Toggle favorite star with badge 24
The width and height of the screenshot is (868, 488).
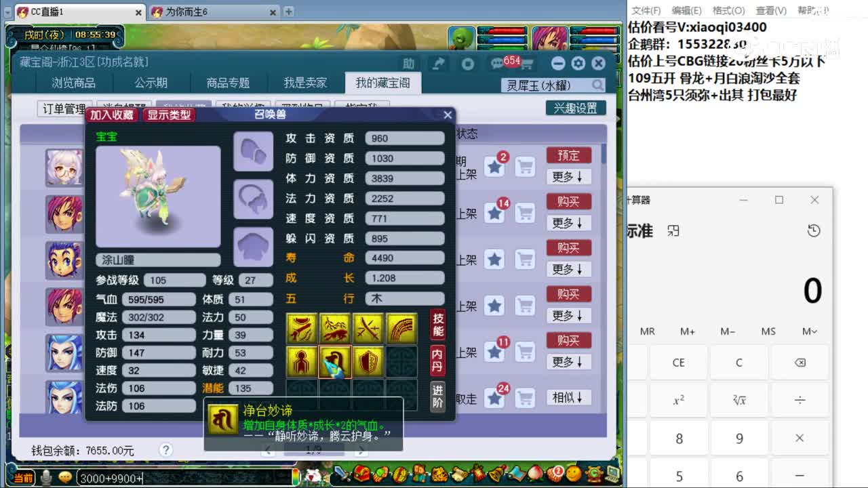coord(495,398)
